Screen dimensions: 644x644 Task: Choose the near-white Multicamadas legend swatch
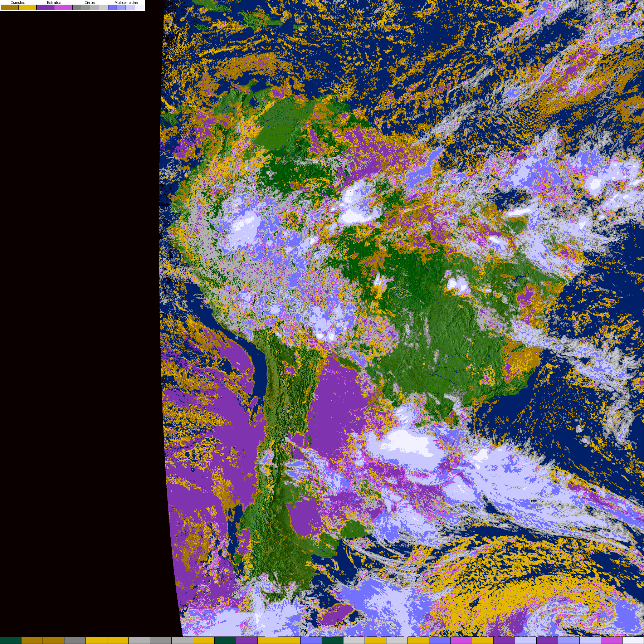click(139, 7)
